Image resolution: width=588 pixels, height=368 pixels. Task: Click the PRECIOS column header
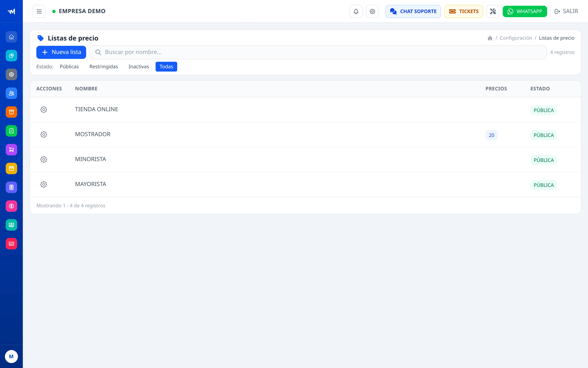coord(496,89)
